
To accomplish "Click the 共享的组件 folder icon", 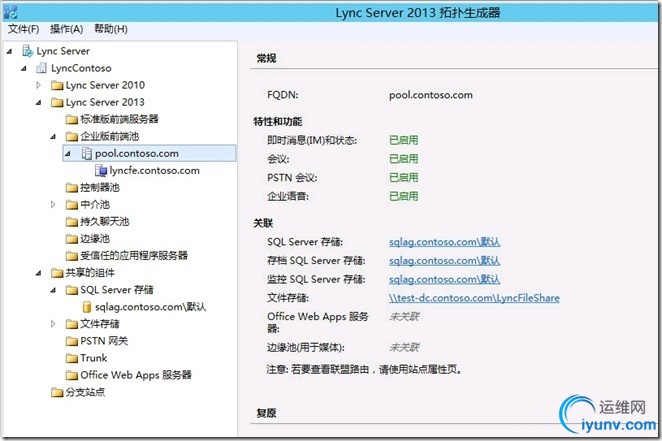I will (x=57, y=273).
